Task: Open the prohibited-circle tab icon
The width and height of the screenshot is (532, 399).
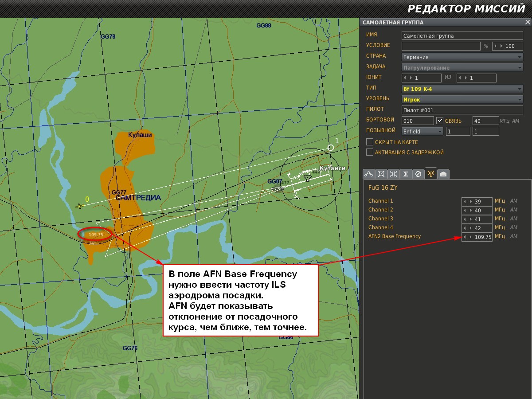Action: pyautogui.click(x=418, y=174)
